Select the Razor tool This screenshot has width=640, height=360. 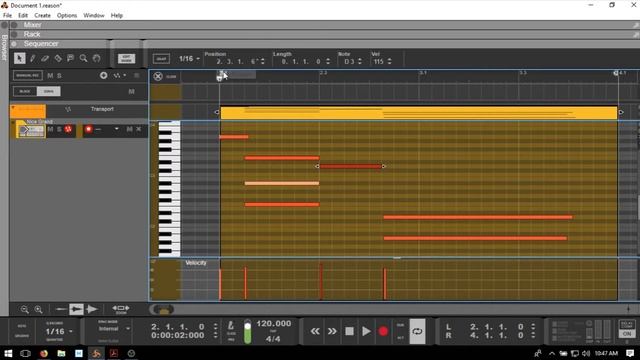[58, 58]
